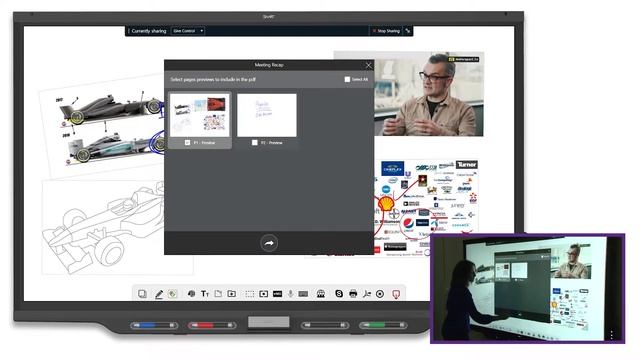Screen dimensions: 640x360
Task: Check the Select All checkbox
Action: 347,79
